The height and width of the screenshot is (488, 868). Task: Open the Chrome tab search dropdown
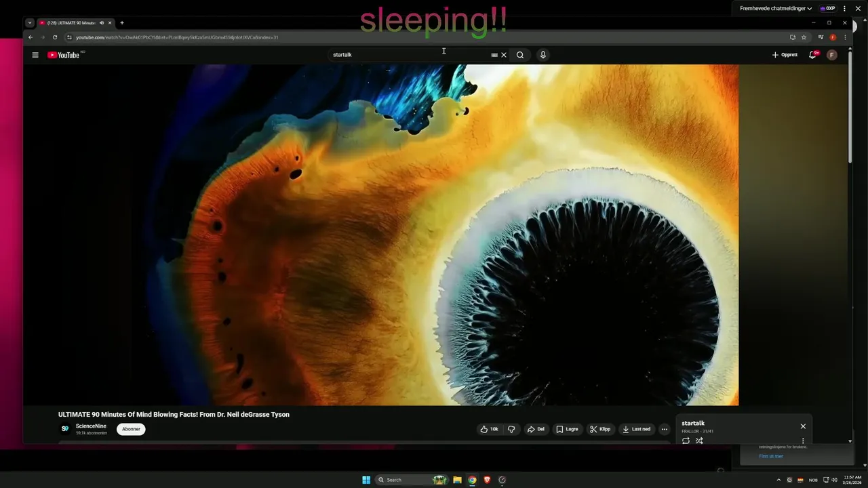pos(30,23)
